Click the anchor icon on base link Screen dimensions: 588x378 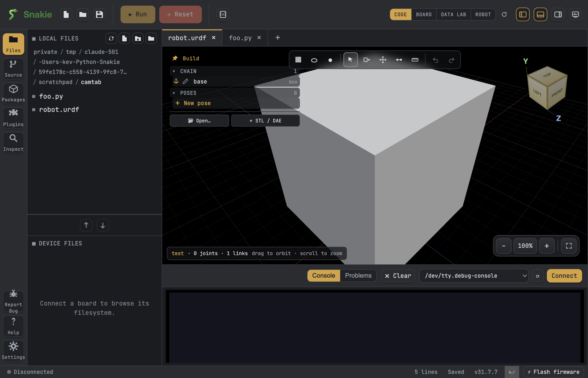click(x=176, y=81)
